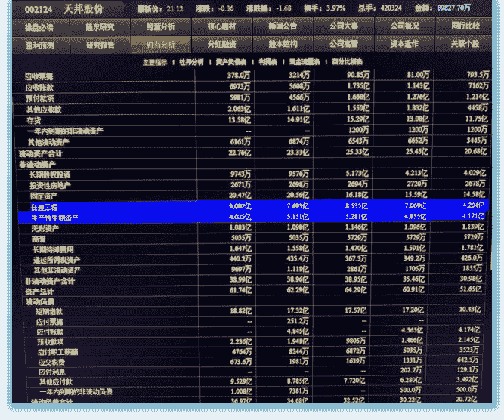The image size is (504, 420).
Task: Click the 流动负债 section header row
Action: pos(39,301)
